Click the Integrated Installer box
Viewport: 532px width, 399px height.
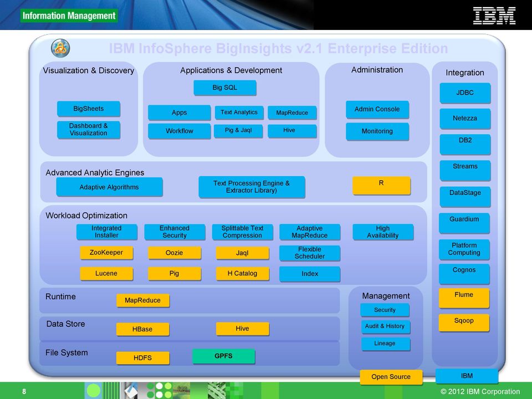(x=106, y=232)
